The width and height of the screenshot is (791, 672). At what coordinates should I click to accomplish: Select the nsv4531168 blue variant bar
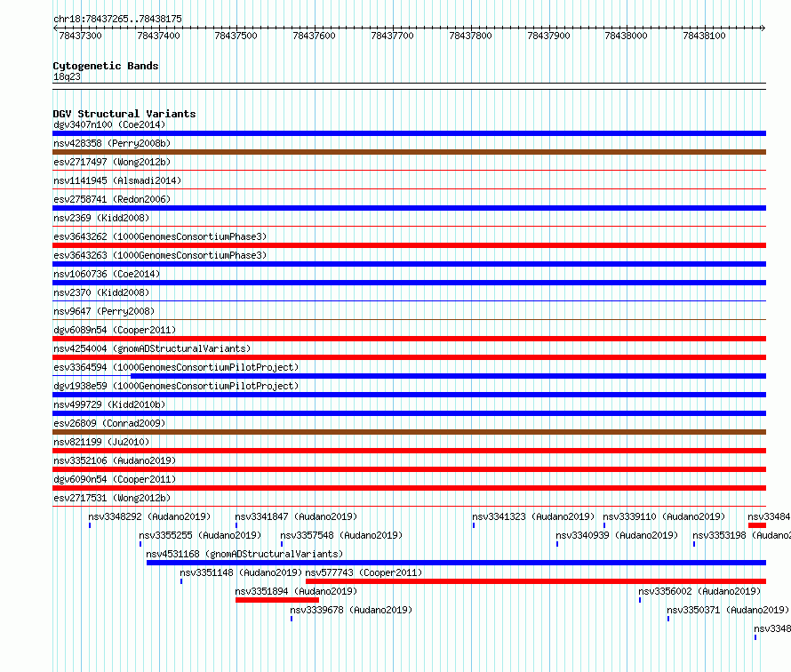[x=457, y=563]
